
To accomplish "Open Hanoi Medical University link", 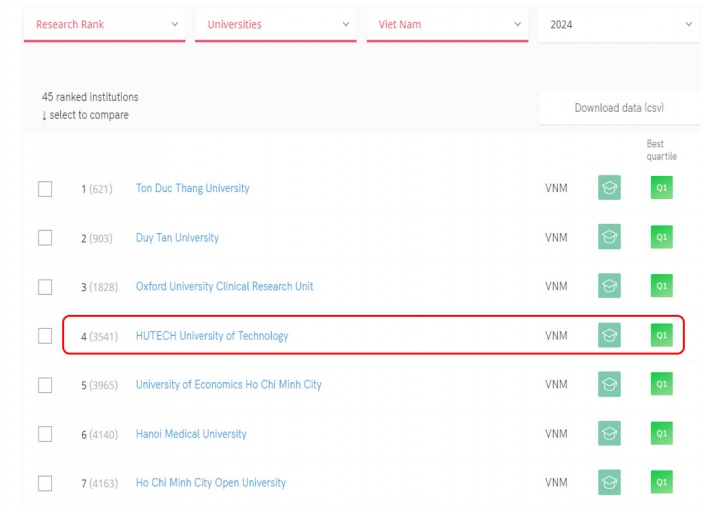I will (191, 434).
